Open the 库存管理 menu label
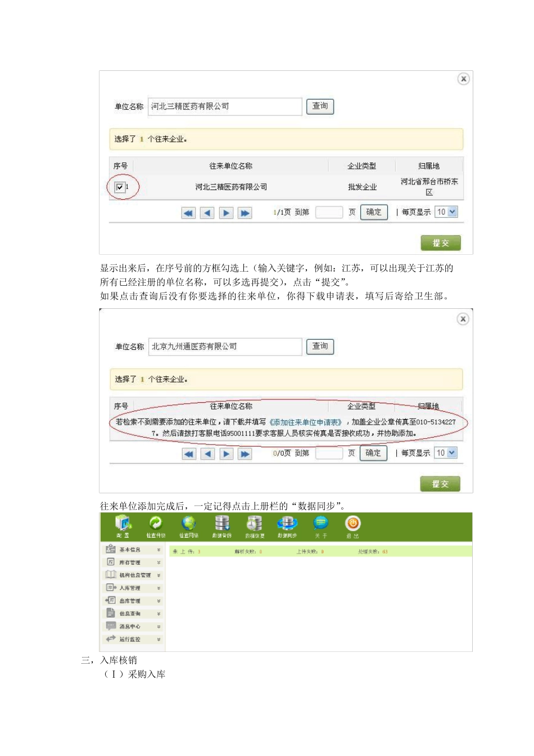Image resolution: width=534 pixels, height=756 pixels. [130, 562]
